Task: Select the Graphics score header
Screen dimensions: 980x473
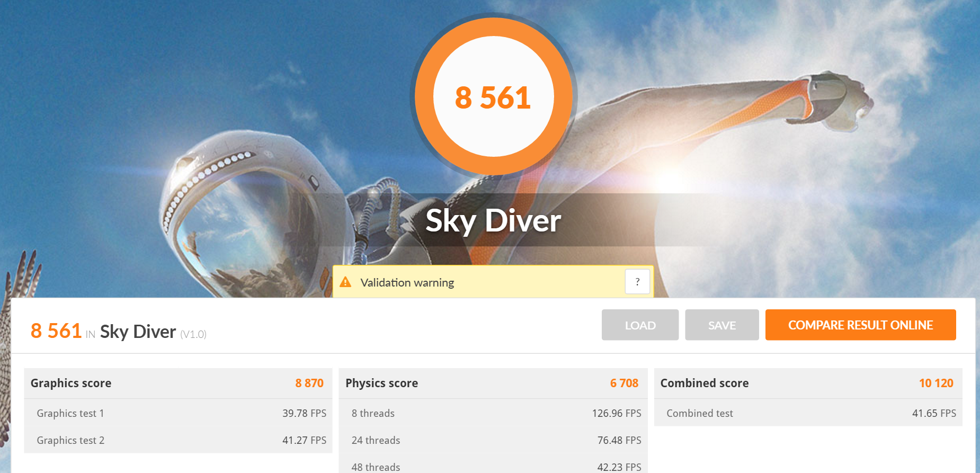Action: pyautogui.click(x=178, y=383)
